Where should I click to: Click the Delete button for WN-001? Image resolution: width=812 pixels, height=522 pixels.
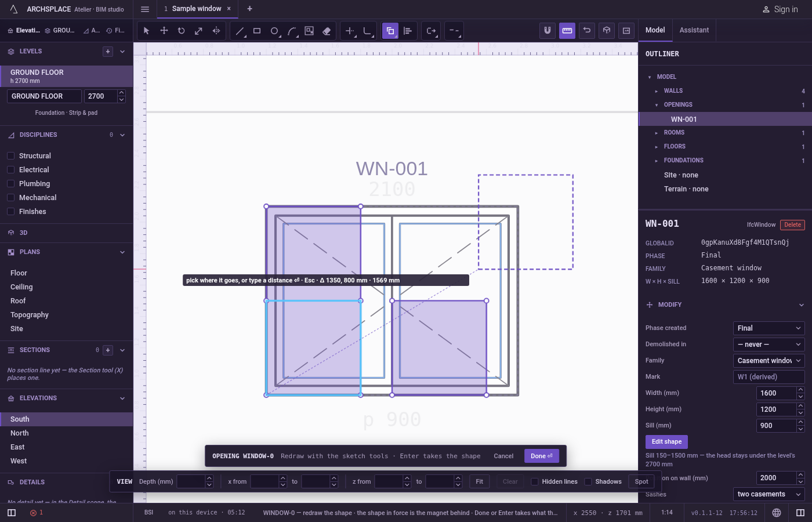[x=792, y=225]
